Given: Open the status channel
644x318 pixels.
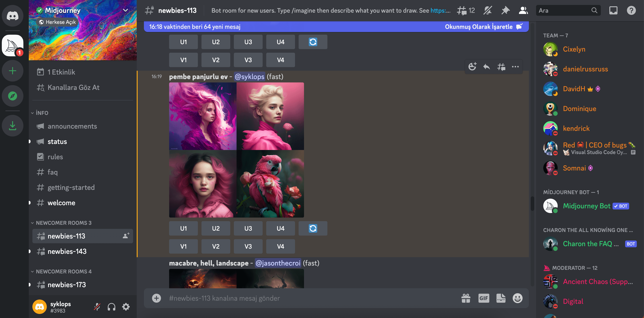Looking at the screenshot, I should tap(83, 141).
